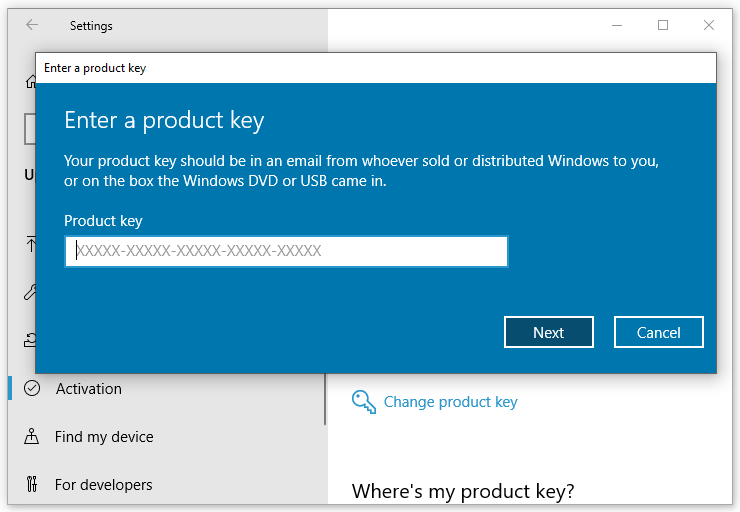Open For developers settings page
Viewport: 740px width, 512px height.
pos(103,485)
